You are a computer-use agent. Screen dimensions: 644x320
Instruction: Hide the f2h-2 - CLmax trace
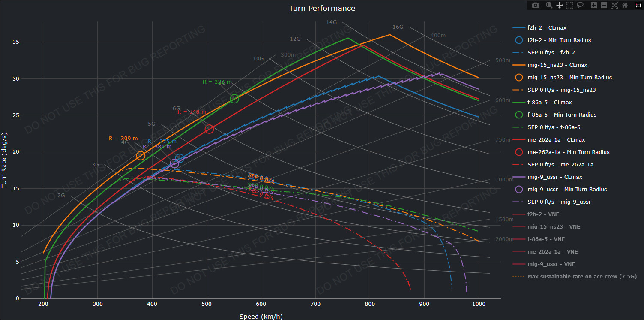547,28
